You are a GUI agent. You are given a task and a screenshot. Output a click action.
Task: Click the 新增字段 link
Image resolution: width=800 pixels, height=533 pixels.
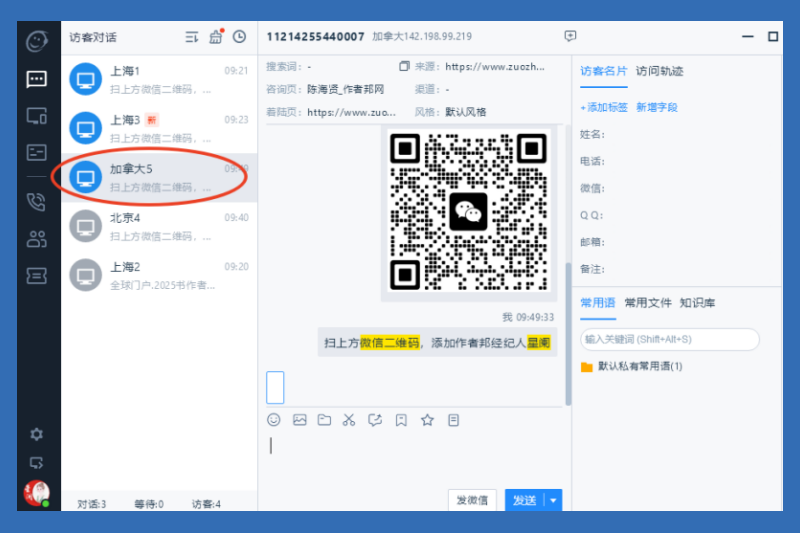pyautogui.click(x=657, y=107)
